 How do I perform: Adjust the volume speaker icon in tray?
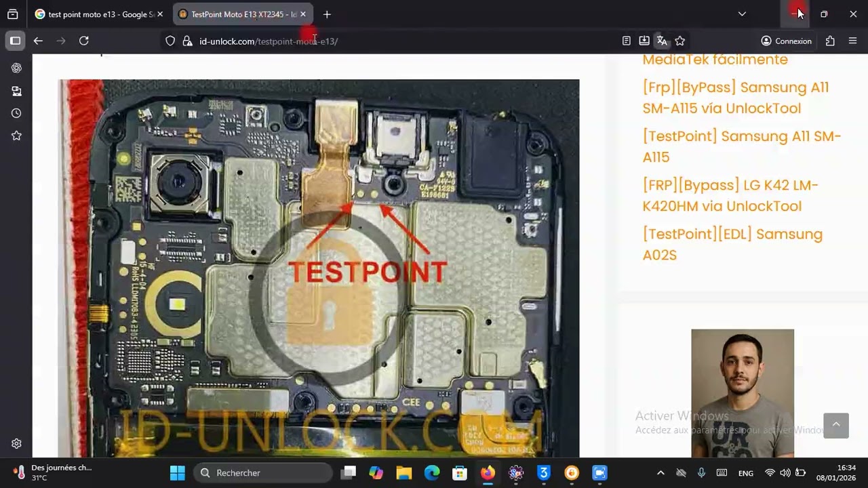[x=785, y=473]
